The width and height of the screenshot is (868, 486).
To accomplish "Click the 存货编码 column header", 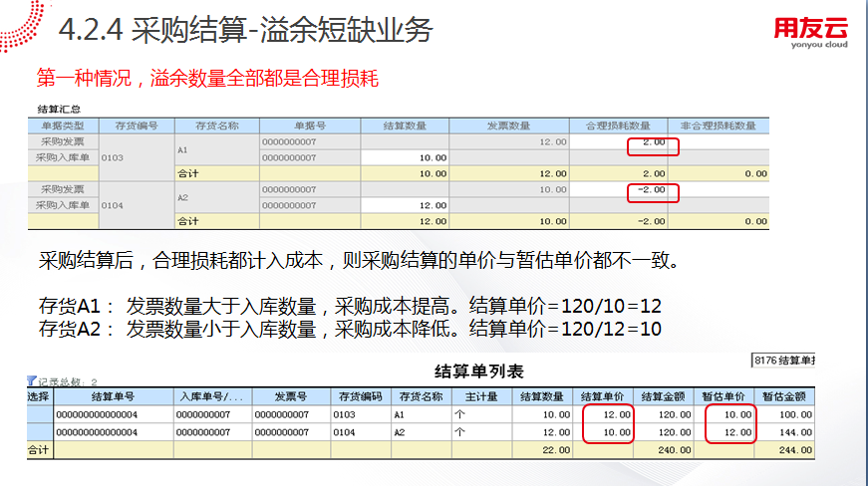I will (x=361, y=396).
